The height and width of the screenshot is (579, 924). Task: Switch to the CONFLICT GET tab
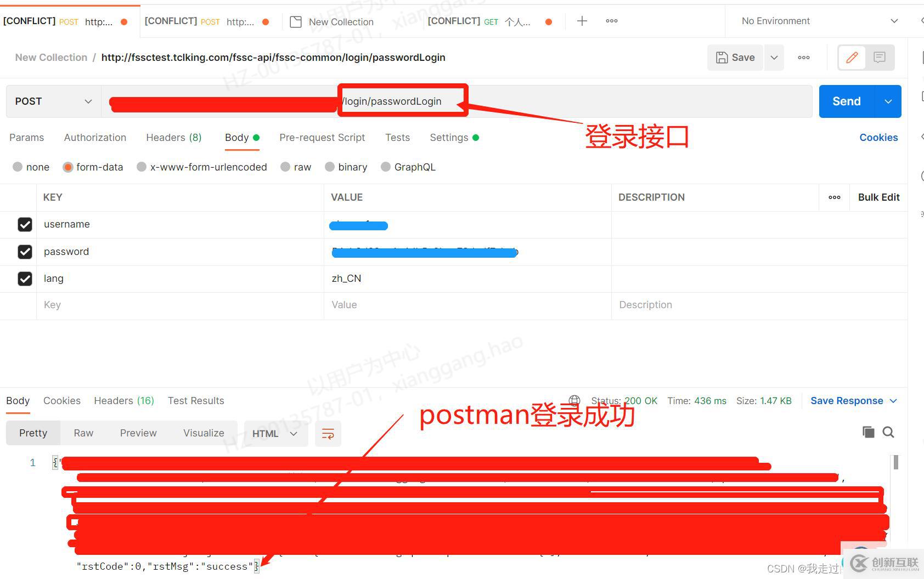[x=489, y=21]
